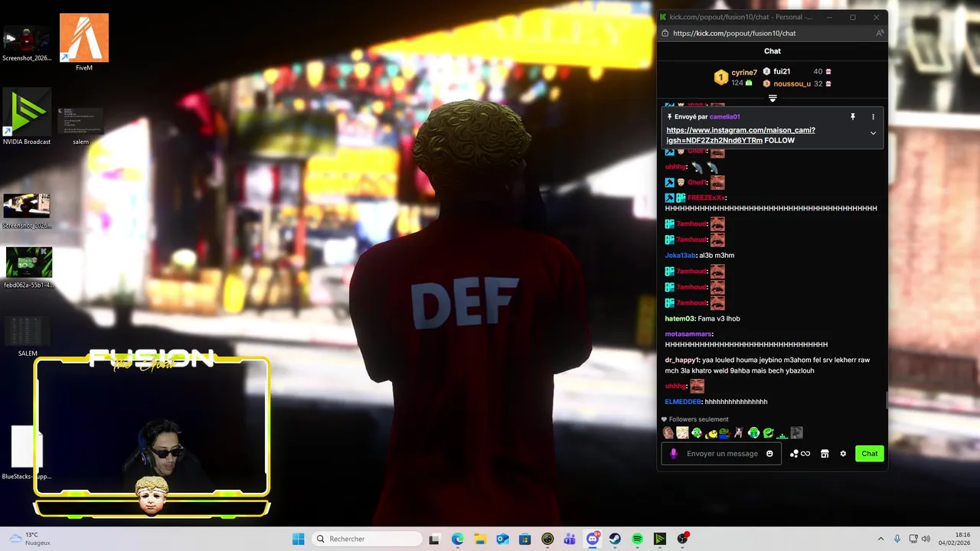Insert the white dancing cat emote
The height and width of the screenshot is (551, 980).
click(739, 433)
